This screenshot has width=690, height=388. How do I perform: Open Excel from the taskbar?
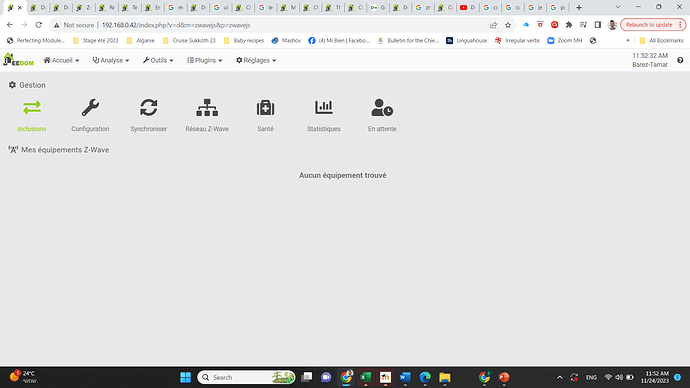point(366,377)
